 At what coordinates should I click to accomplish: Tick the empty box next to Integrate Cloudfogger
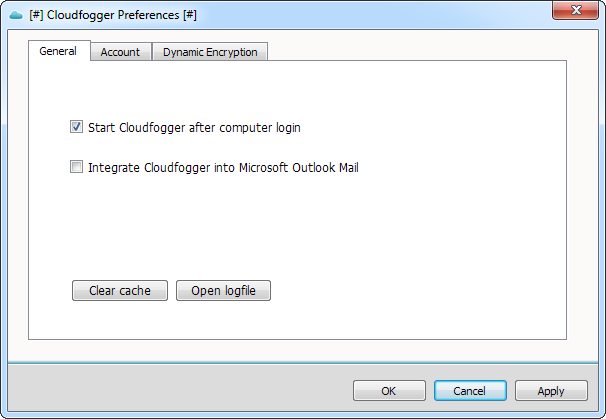pos(76,167)
